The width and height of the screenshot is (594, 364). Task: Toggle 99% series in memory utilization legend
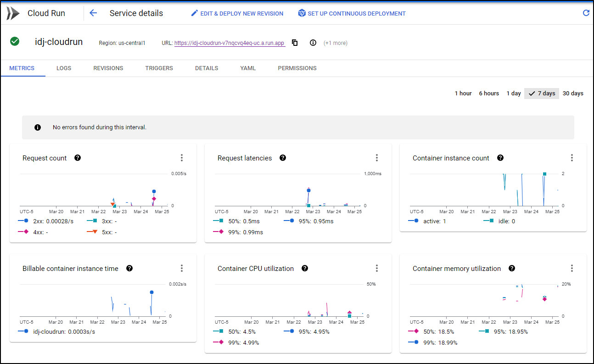click(433, 342)
